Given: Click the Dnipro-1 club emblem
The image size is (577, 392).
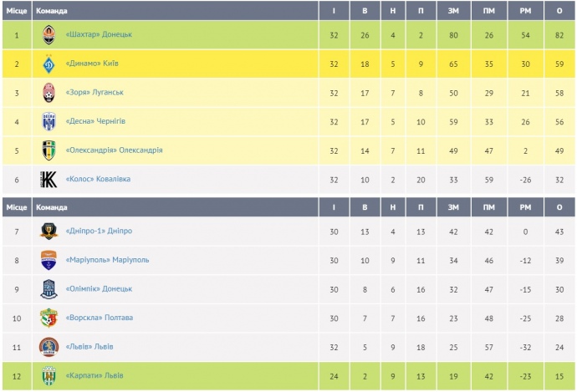Looking at the screenshot, I should pos(49,232).
